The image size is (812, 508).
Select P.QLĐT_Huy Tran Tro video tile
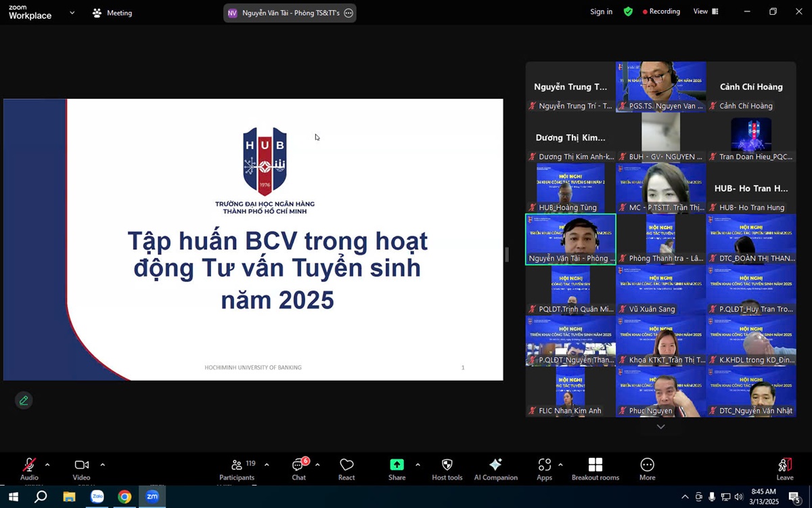coord(751,290)
